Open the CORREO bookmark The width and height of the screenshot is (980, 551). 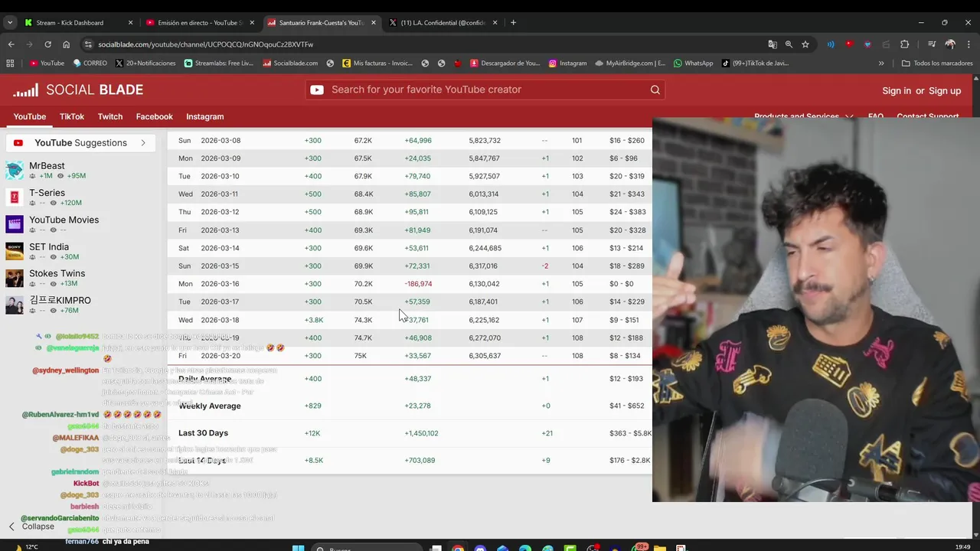[90, 64]
